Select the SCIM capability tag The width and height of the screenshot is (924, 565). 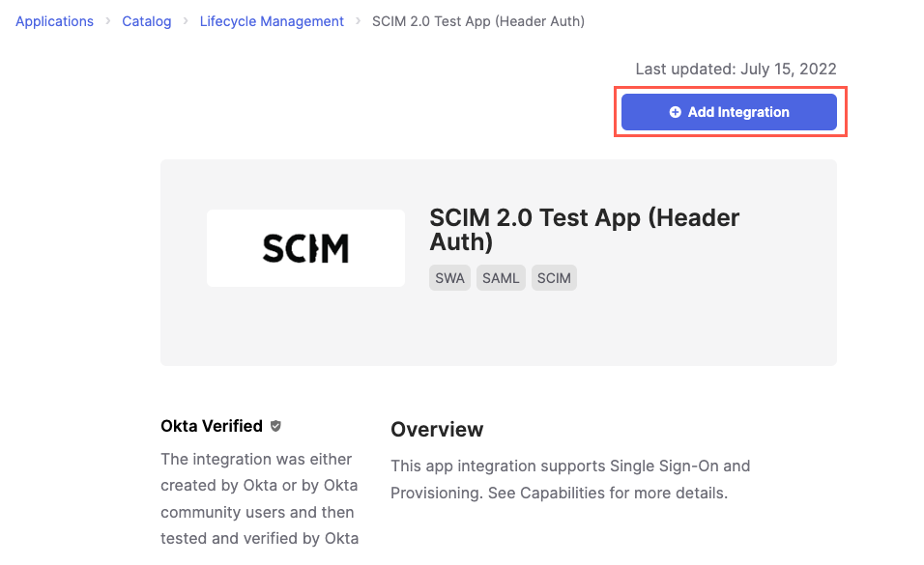[x=554, y=277]
